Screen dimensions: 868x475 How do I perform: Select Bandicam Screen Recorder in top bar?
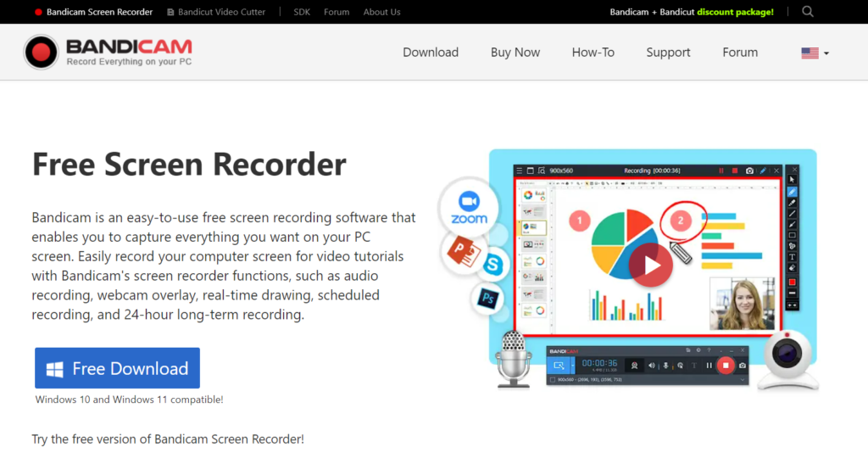coord(93,12)
